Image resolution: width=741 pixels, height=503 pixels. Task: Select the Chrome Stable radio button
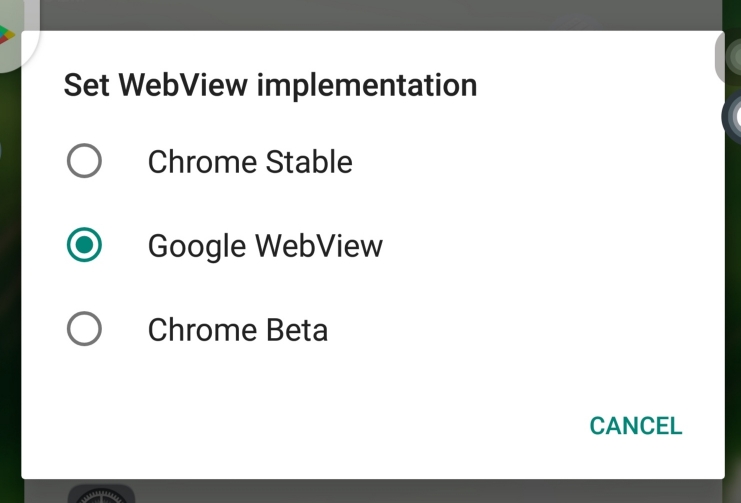(x=84, y=161)
